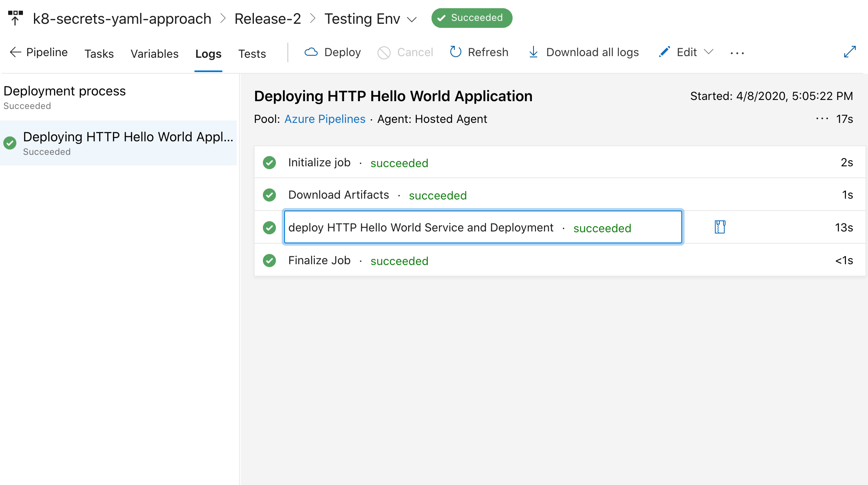The height and width of the screenshot is (485, 868).
Task: Open deploy HTTP Hello World Service log
Action: 483,227
